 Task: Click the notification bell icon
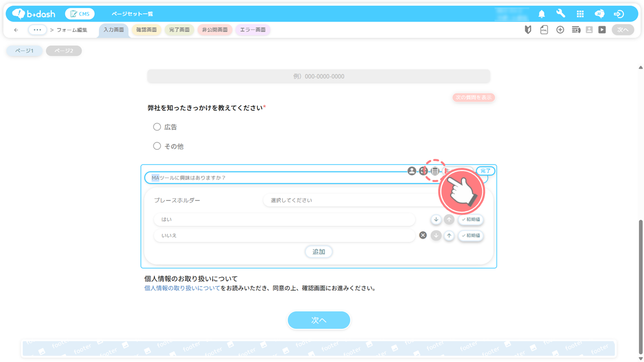[x=541, y=14]
